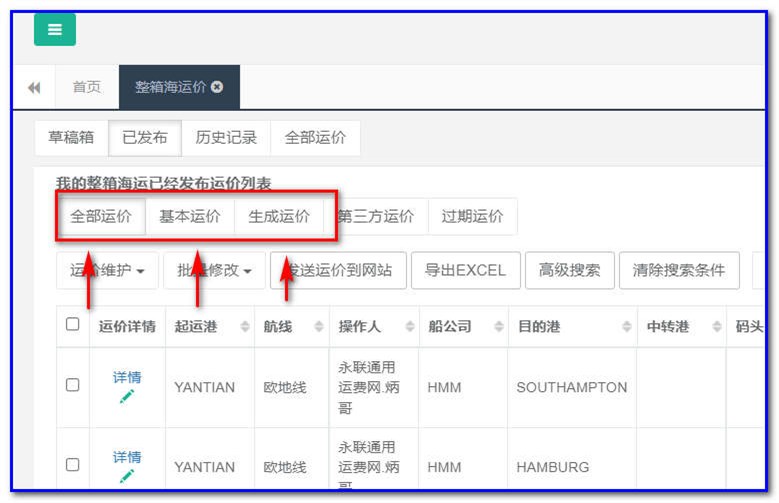Edit HAMBURG row with pencil icon
This screenshot has width=779, height=503.
[x=127, y=476]
